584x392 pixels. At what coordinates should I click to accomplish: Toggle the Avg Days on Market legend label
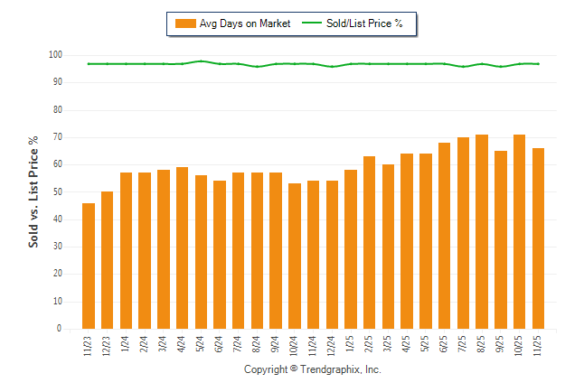[244, 23]
